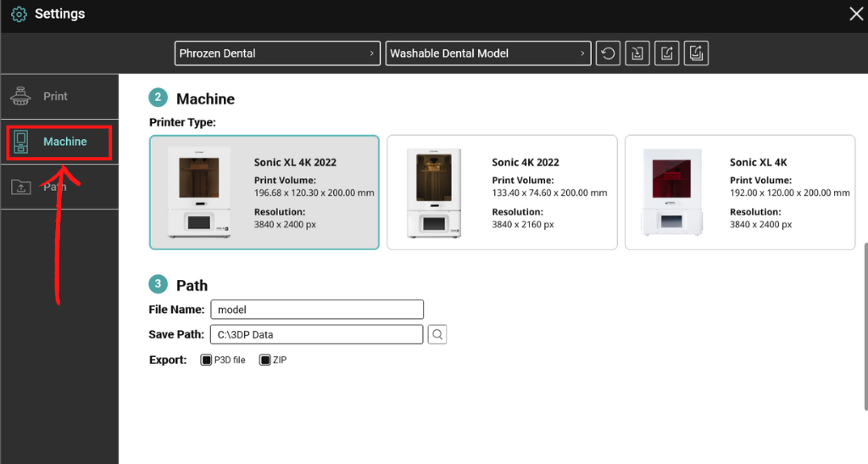Toggle the P3D file export checkbox
The image size is (868, 464).
pos(206,360)
